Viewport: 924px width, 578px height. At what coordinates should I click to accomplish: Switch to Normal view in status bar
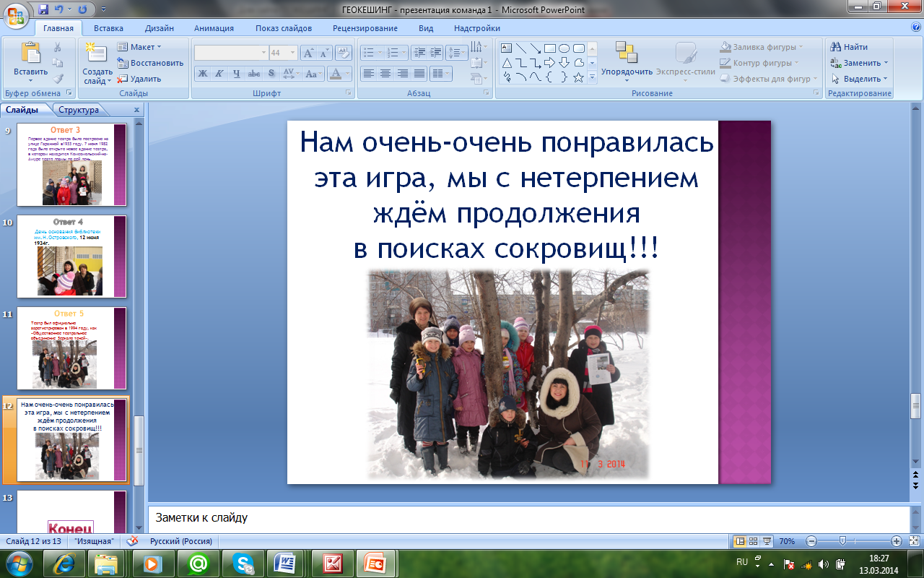click(740, 540)
